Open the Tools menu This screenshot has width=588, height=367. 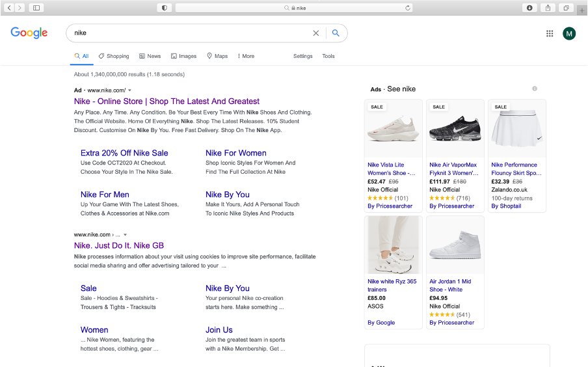[x=328, y=56]
